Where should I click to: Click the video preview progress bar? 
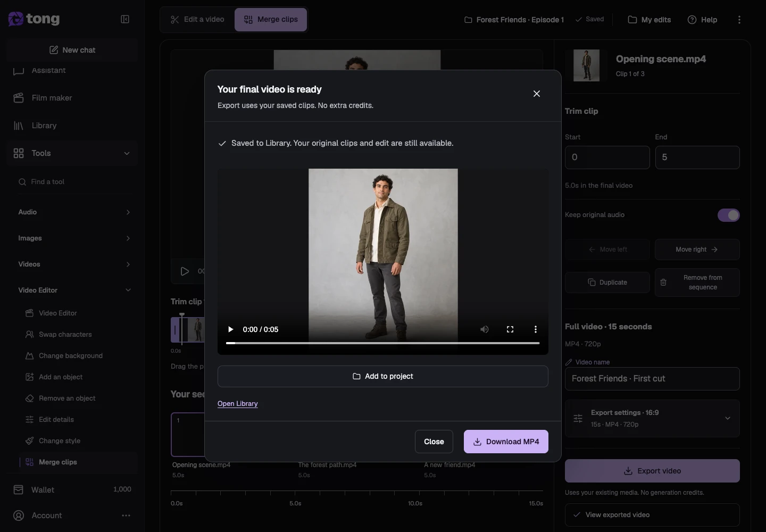point(383,343)
